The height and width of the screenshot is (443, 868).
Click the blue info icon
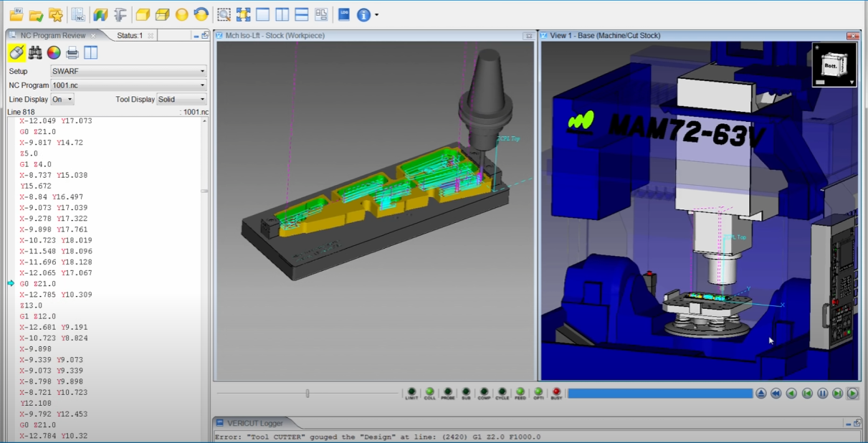363,14
